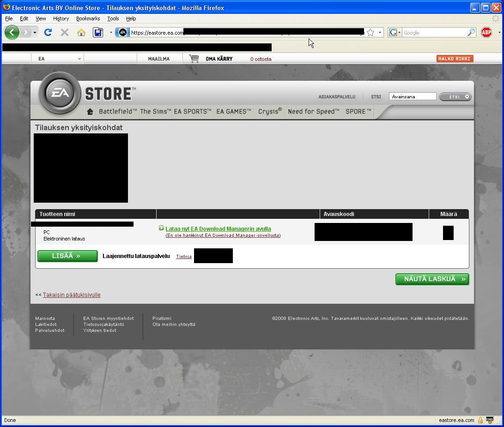Click the shopping cart icon
This screenshot has height=427, width=504.
coord(194,59)
